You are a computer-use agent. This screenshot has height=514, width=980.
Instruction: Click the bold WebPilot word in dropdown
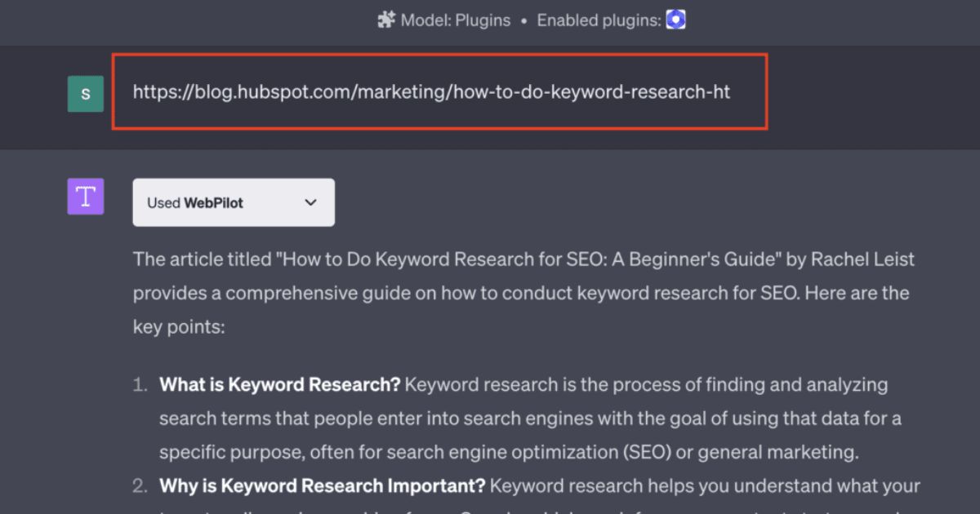[213, 203]
